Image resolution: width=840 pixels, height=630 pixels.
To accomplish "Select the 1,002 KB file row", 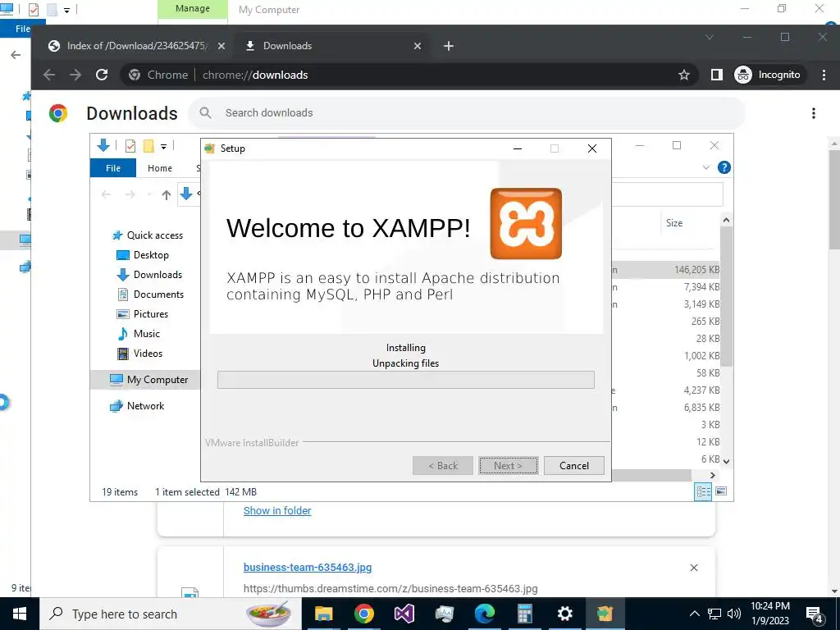I will [x=665, y=356].
